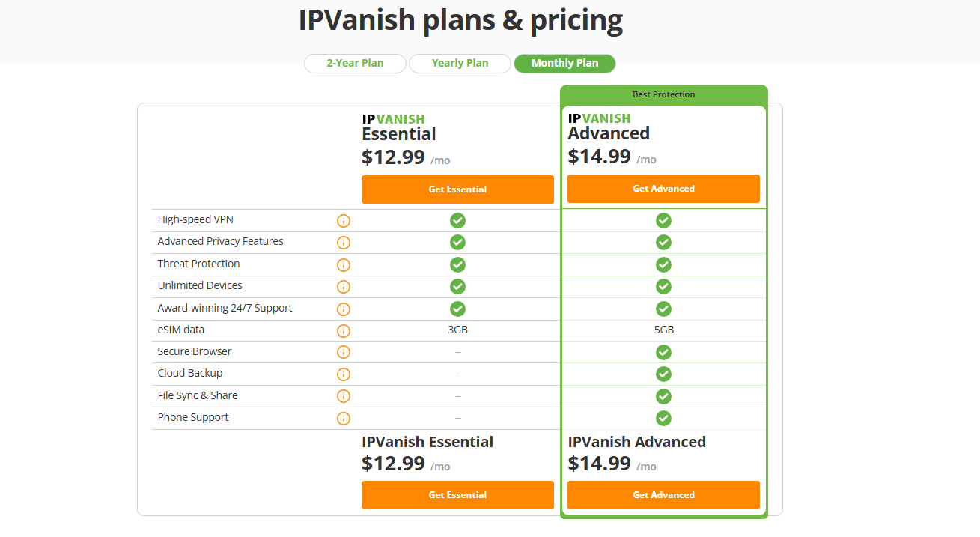The width and height of the screenshot is (980, 537).
Task: Click the bottom Get Essential button
Action: click(457, 495)
